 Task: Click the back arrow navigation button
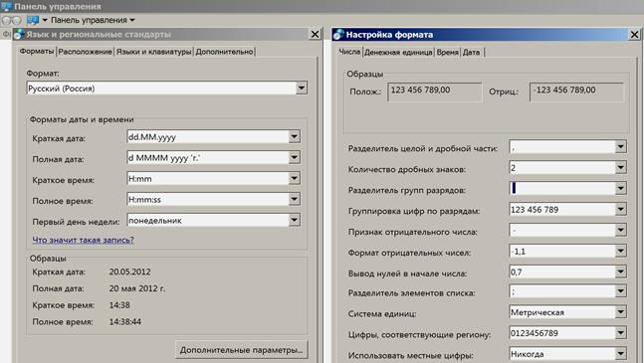click(x=6, y=20)
